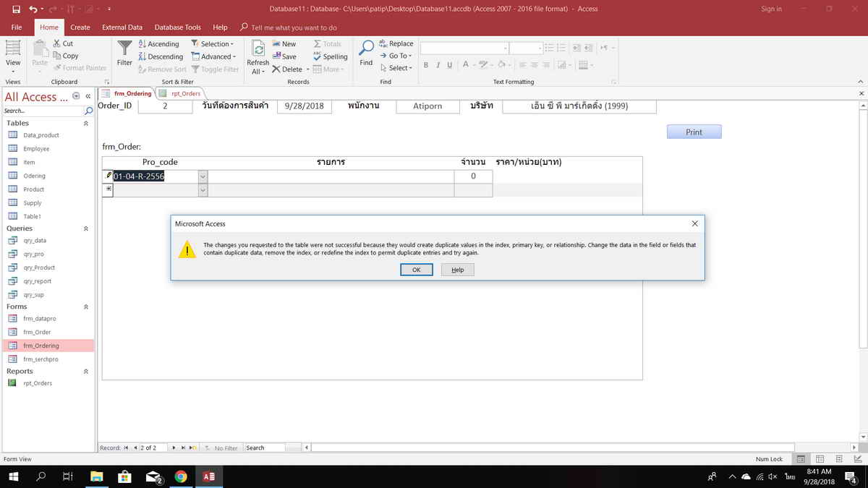Viewport: 868px width, 488px height.
Task: Go to first record navigation arrow
Action: click(x=126, y=448)
